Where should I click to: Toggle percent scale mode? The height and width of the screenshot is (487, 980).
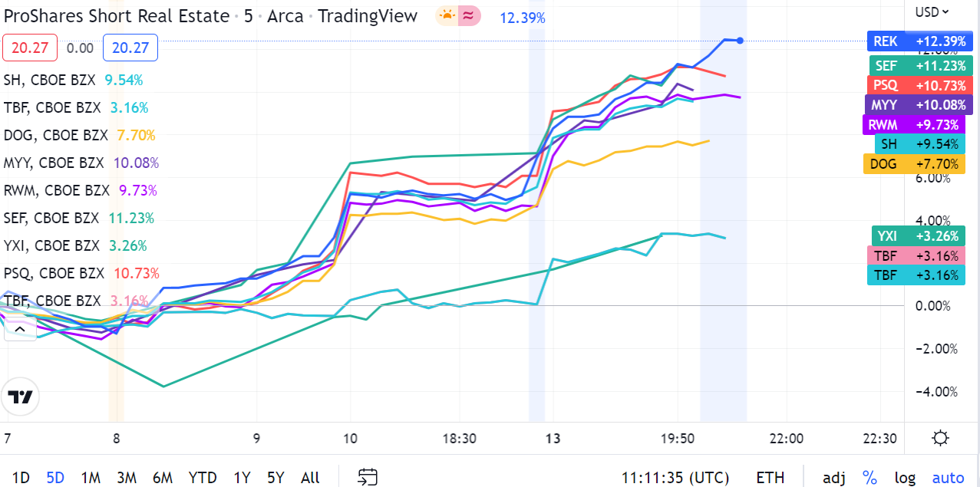(869, 477)
